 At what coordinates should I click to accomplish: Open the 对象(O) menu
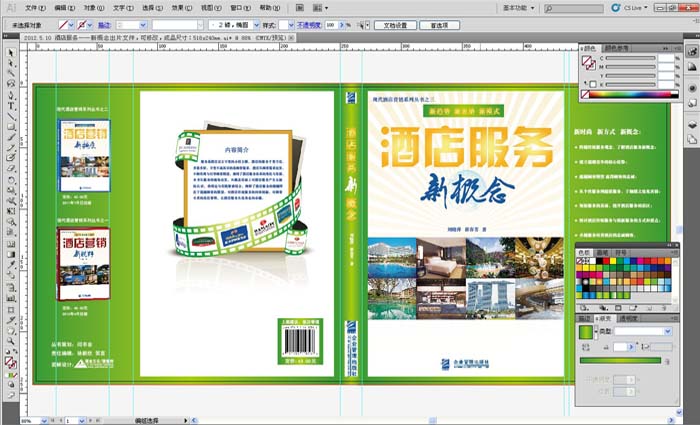[x=94, y=8]
